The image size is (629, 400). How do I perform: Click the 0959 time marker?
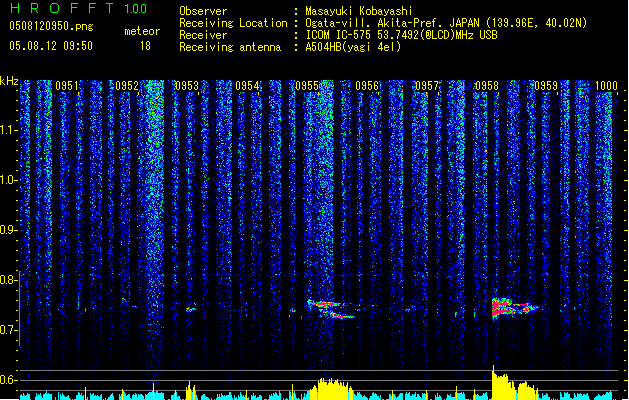click(x=546, y=86)
